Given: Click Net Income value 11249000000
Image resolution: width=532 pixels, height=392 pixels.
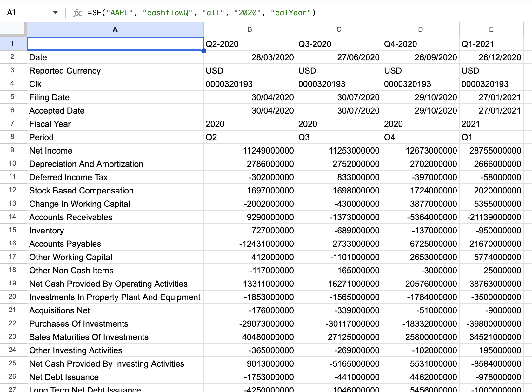Looking at the screenshot, I should coord(250,151).
